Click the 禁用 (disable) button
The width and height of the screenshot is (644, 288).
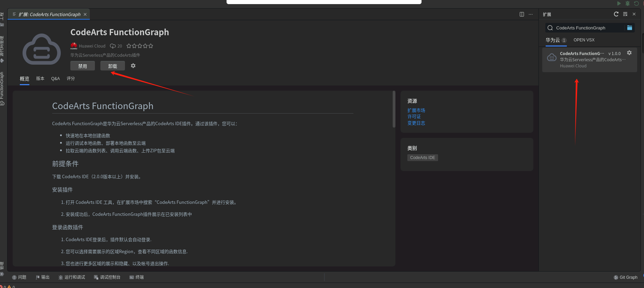(x=83, y=66)
